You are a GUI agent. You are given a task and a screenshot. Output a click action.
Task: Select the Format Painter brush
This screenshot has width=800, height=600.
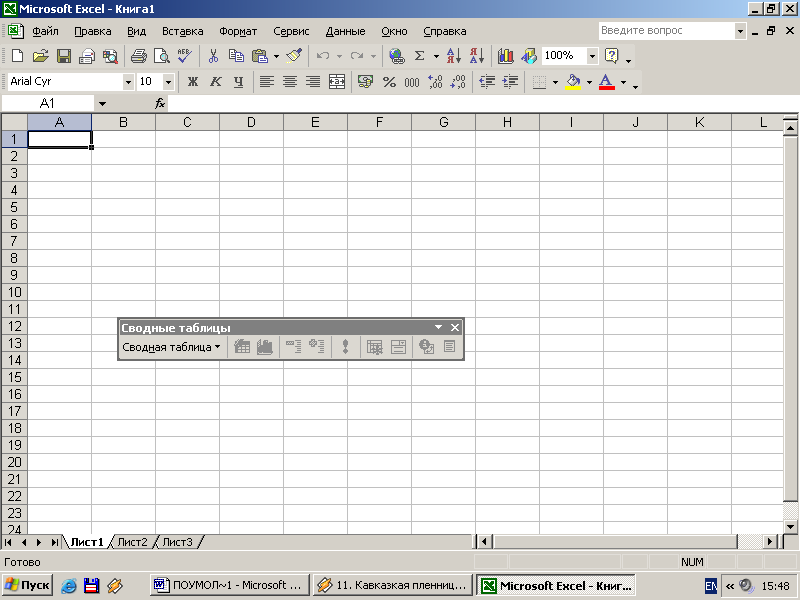tap(294, 56)
